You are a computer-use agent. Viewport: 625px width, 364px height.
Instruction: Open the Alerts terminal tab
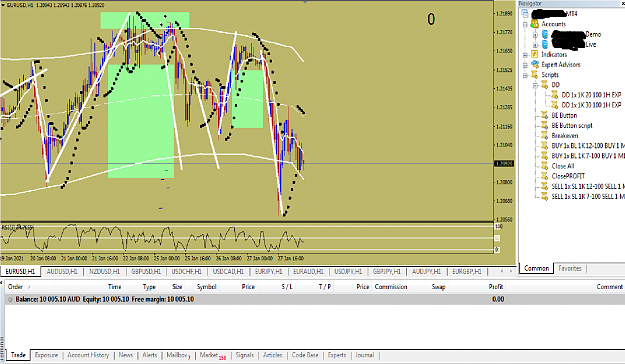(150, 355)
